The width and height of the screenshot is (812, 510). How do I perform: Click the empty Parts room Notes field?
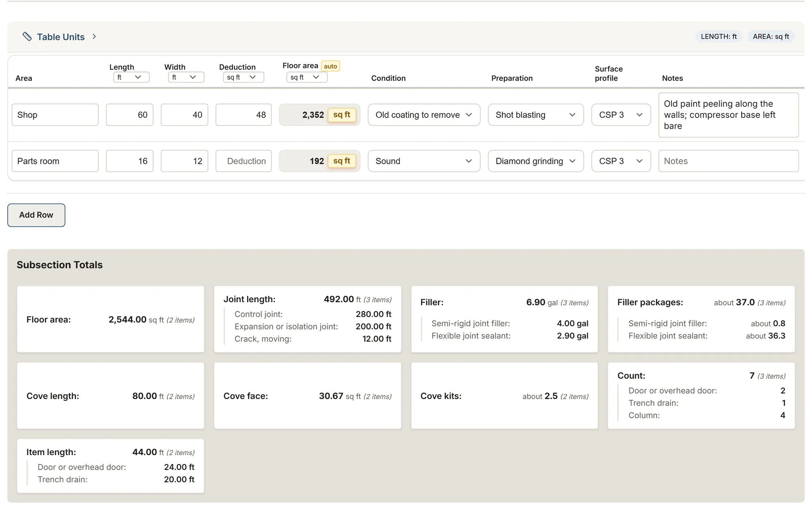pos(728,161)
